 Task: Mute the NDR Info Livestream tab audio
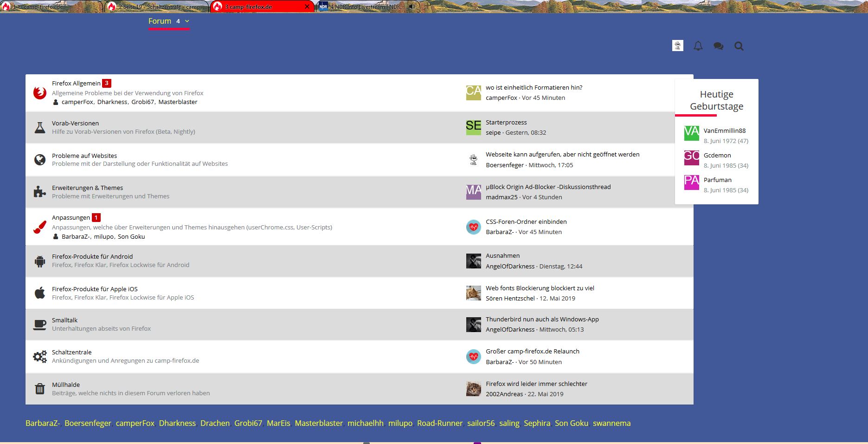[411, 7]
